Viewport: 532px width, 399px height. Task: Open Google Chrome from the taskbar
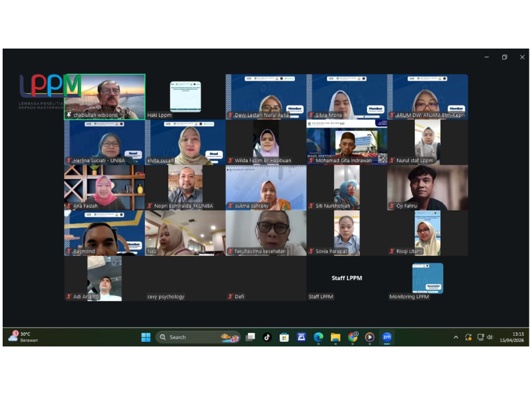(x=352, y=337)
